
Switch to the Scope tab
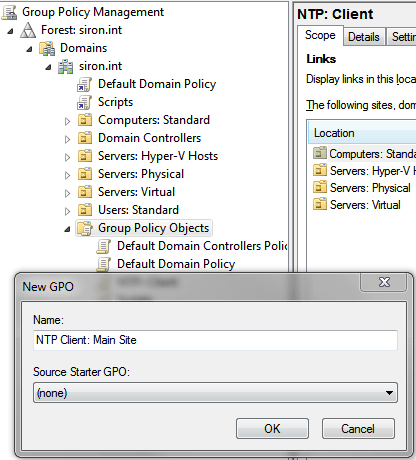(320, 35)
